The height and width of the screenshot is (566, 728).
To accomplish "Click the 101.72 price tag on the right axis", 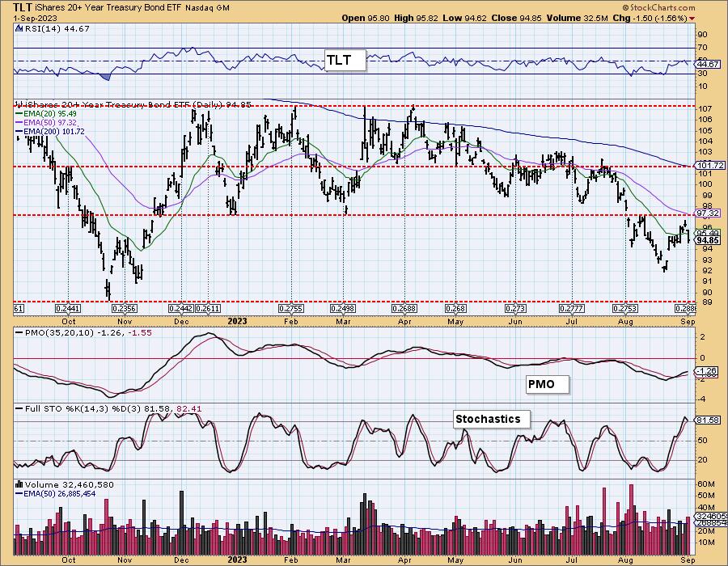I will pyautogui.click(x=711, y=165).
